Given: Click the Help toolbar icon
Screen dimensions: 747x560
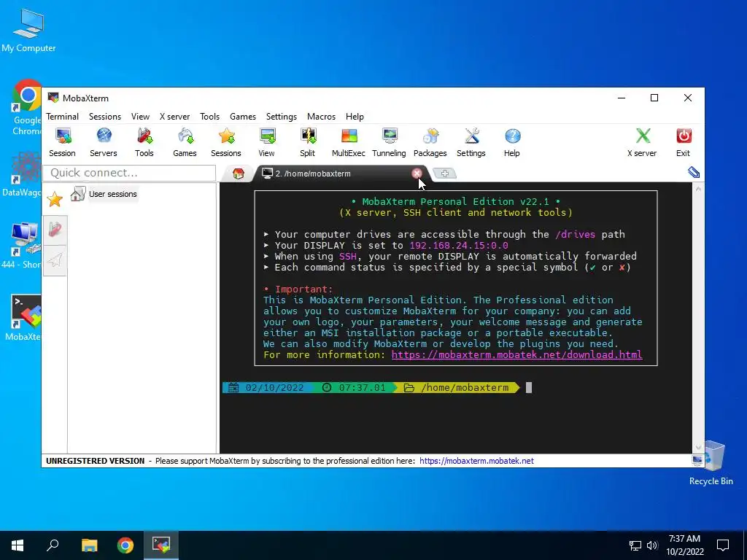Looking at the screenshot, I should (512, 142).
